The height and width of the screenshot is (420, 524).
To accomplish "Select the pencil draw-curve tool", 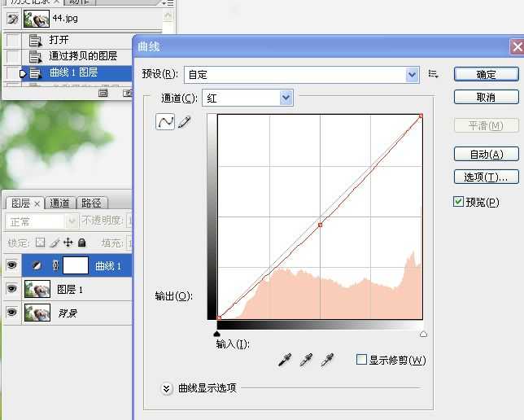I will click(185, 122).
